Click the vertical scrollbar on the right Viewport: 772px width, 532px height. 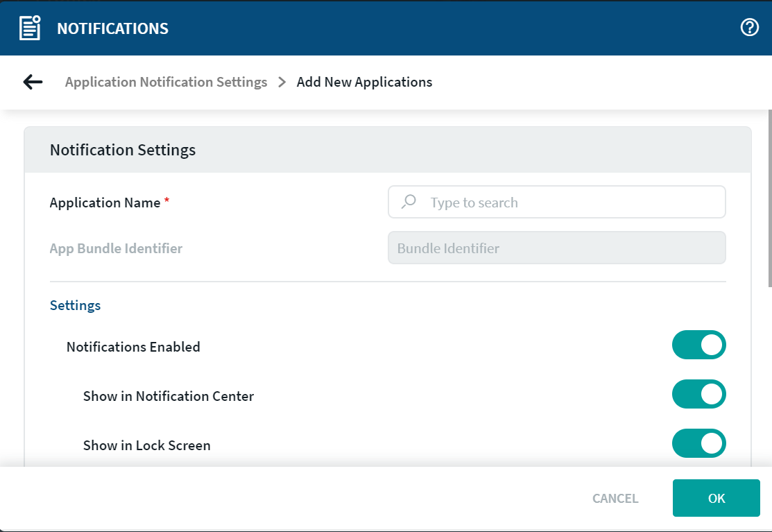pos(769,198)
